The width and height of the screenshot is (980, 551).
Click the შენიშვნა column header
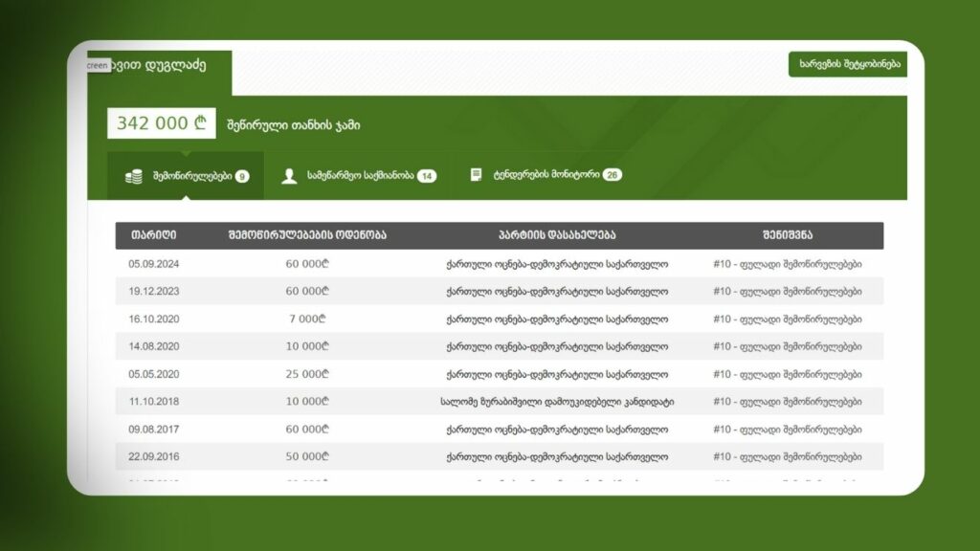[x=788, y=235]
